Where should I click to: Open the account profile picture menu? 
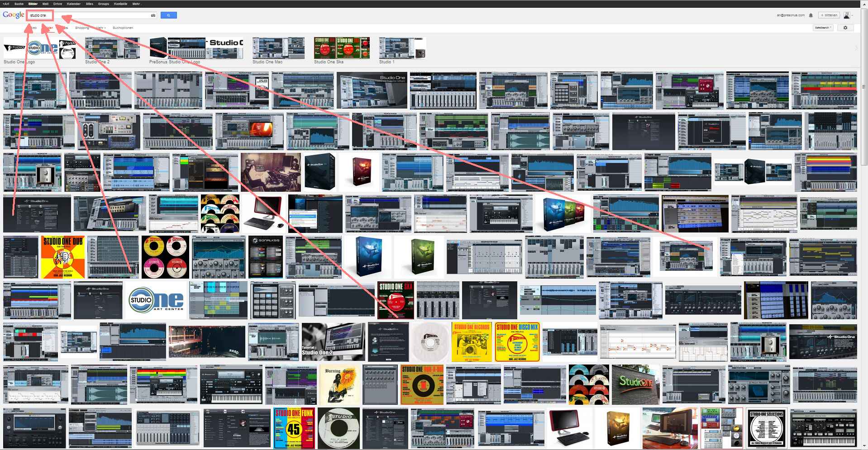pyautogui.click(x=847, y=15)
